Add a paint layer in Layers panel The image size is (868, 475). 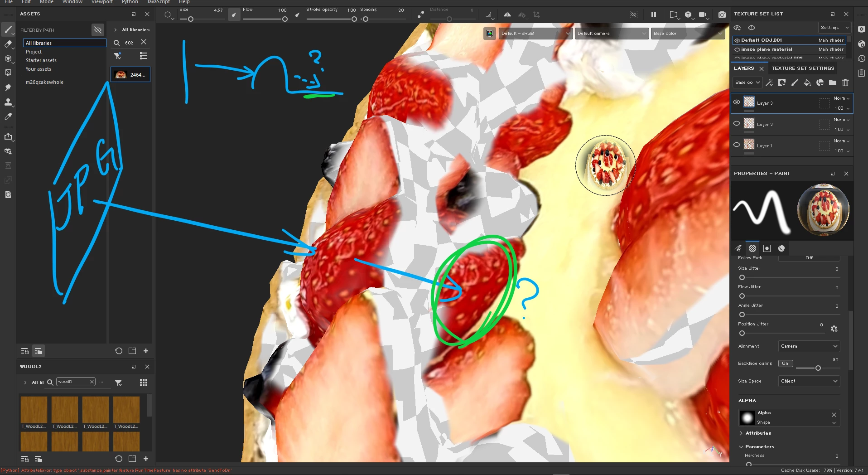tap(795, 82)
